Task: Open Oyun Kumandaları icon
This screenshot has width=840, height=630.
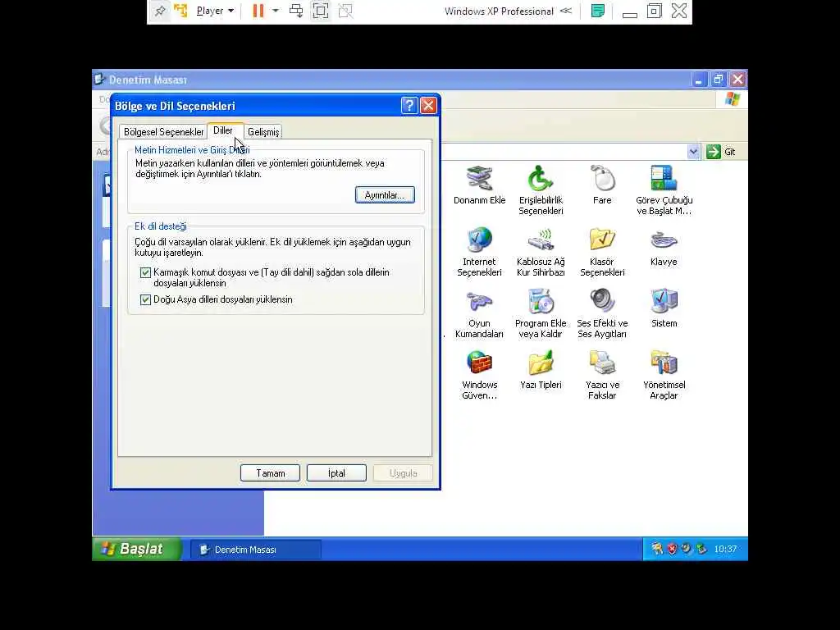Action: point(479,313)
